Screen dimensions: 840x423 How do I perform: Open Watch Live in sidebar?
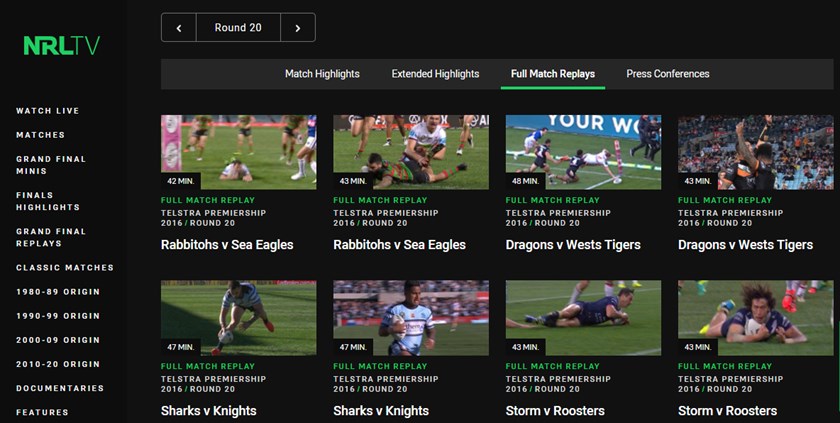[47, 111]
